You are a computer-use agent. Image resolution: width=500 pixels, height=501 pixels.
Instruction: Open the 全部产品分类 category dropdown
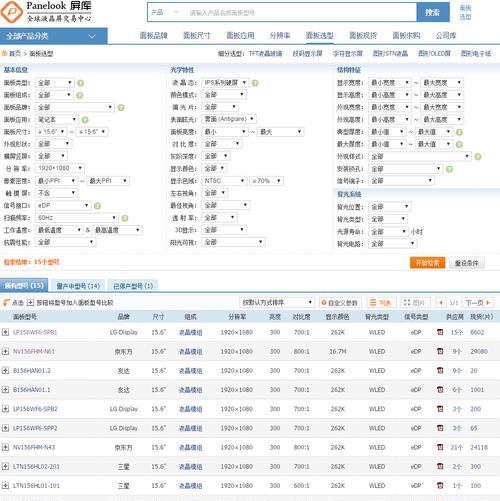coord(54,36)
